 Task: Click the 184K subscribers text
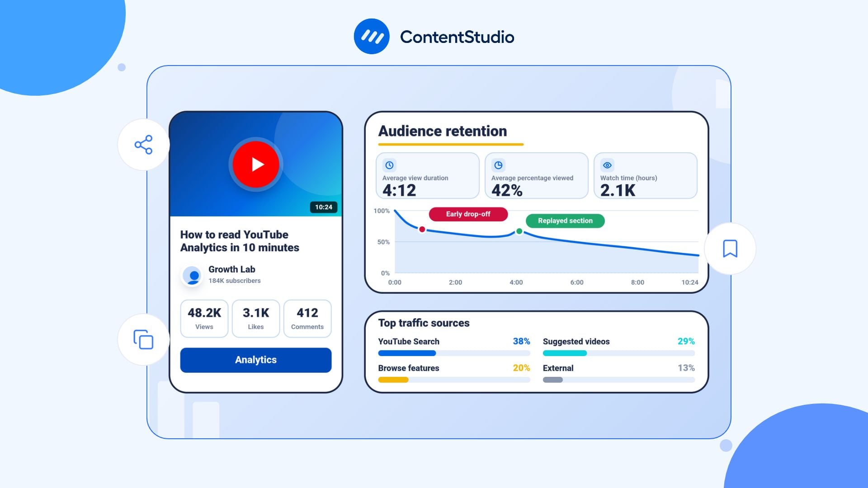(x=235, y=281)
